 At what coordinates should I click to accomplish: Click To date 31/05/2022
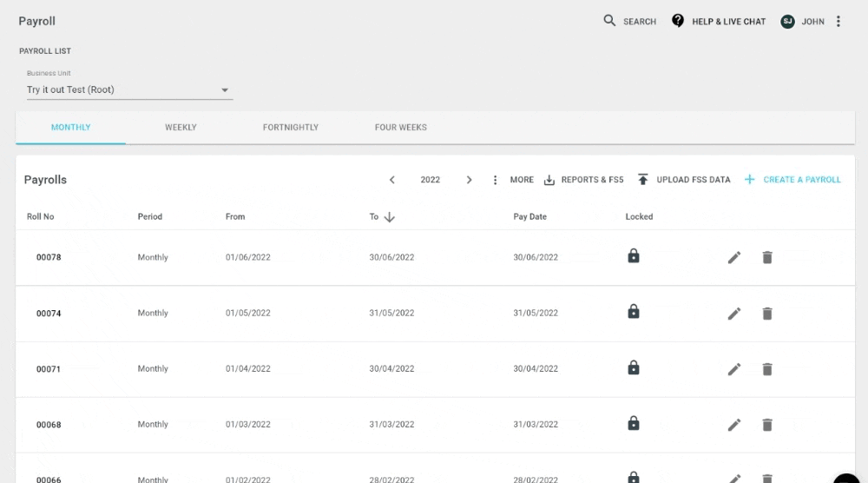click(x=391, y=313)
